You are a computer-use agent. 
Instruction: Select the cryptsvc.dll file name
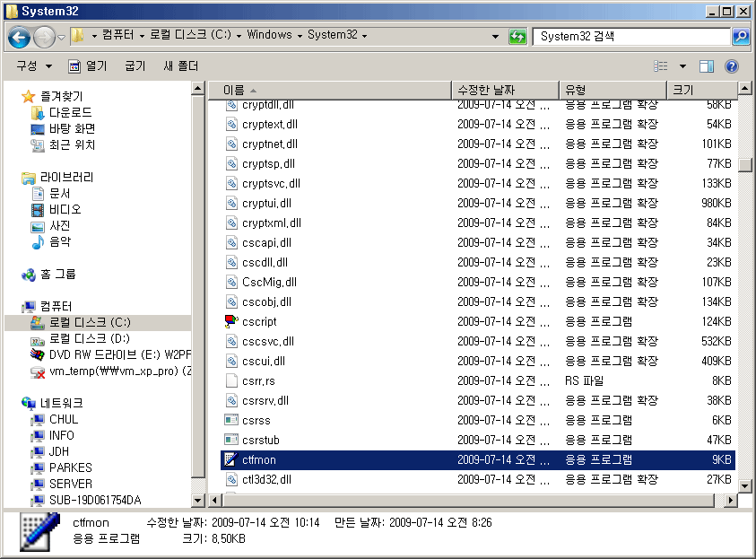click(272, 183)
